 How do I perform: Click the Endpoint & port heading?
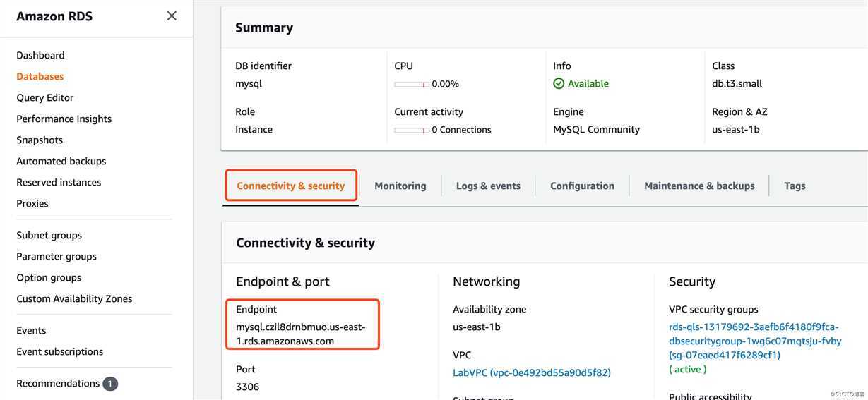(283, 281)
